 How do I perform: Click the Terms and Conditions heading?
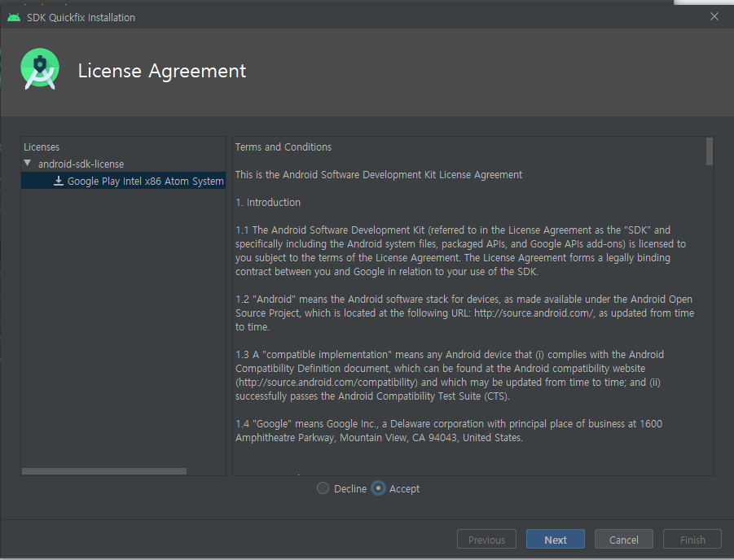tap(283, 147)
